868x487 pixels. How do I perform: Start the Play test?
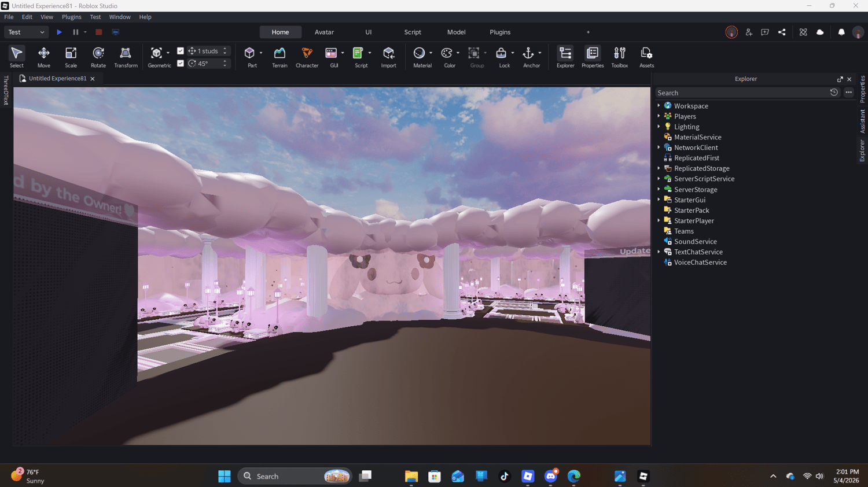click(59, 32)
